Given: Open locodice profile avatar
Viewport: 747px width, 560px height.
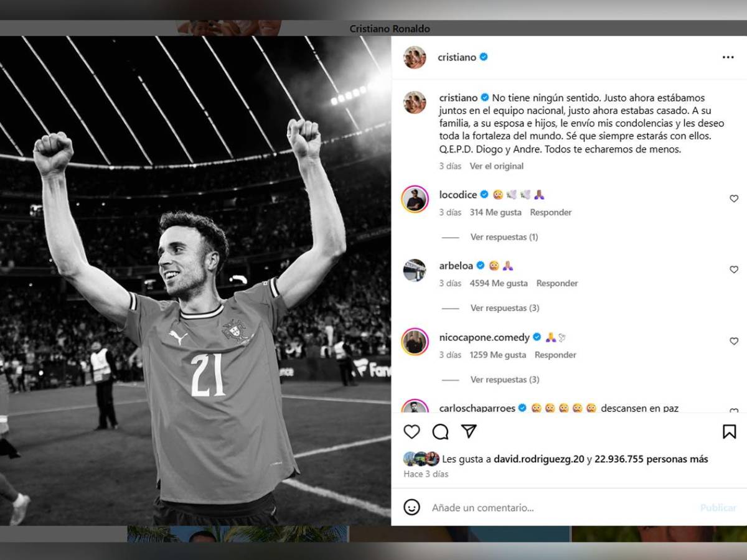Looking at the screenshot, I should (x=415, y=199).
